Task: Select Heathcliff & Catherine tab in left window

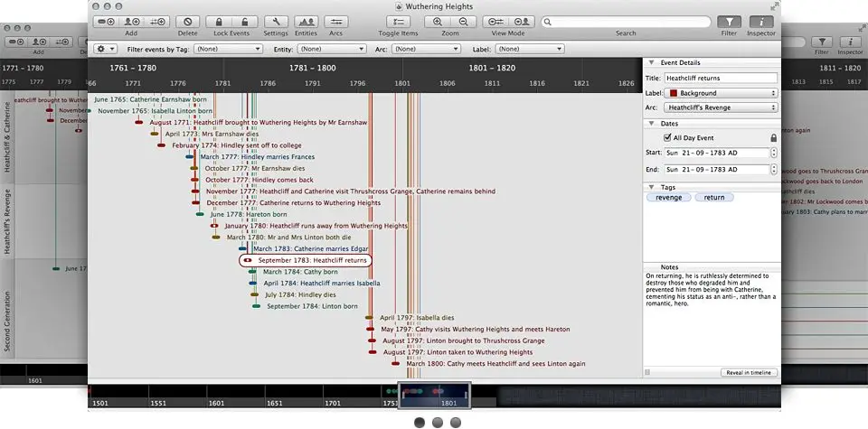Action: (x=7, y=136)
